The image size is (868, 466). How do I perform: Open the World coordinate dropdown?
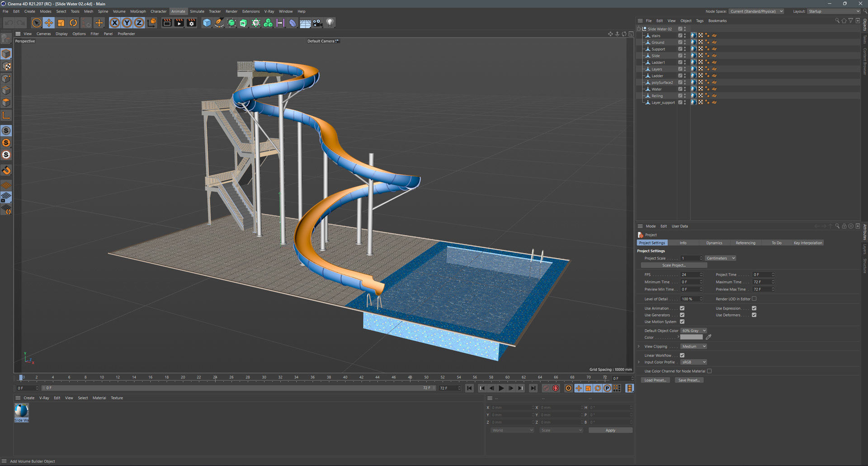[512, 430]
